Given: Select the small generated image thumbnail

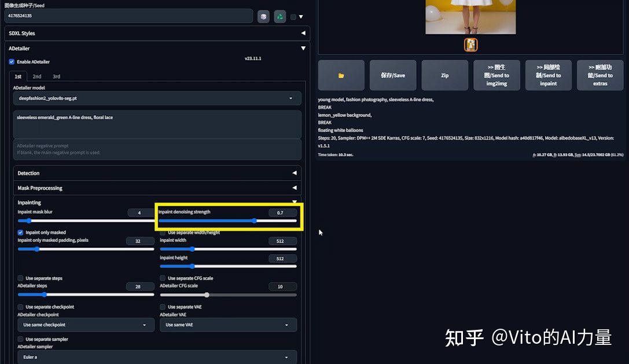Looking at the screenshot, I should coord(470,45).
